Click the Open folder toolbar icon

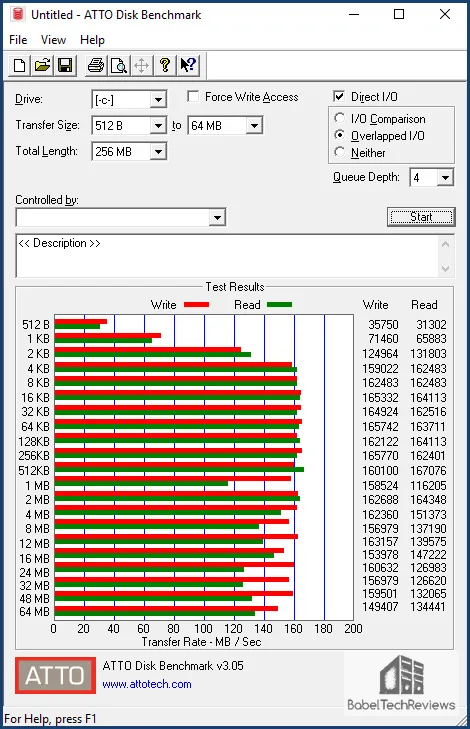click(42, 66)
